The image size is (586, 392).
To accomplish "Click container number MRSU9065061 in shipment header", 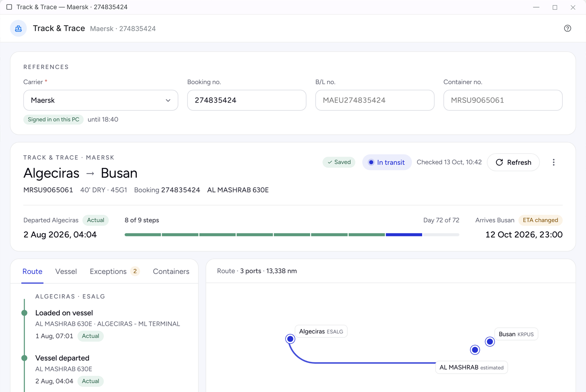I will pos(48,190).
